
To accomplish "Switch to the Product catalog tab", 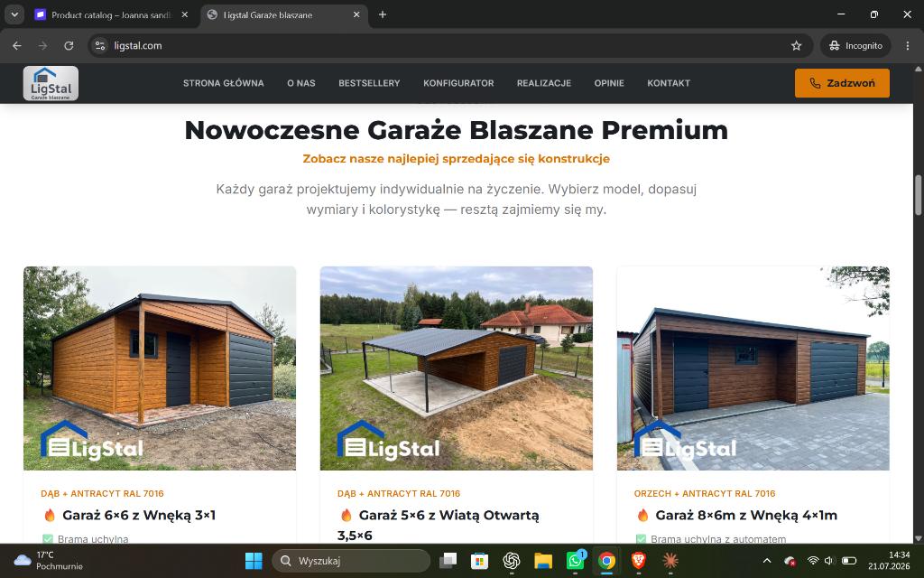I will [x=111, y=14].
